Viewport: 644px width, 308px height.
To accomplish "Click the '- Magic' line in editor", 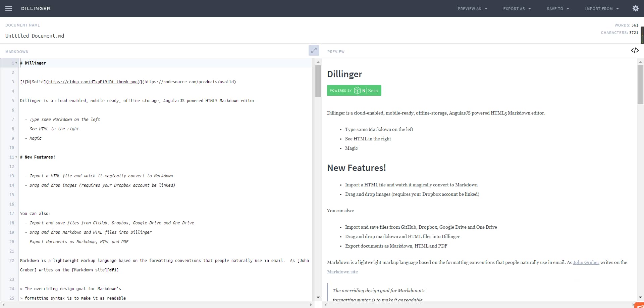I will pos(33,138).
